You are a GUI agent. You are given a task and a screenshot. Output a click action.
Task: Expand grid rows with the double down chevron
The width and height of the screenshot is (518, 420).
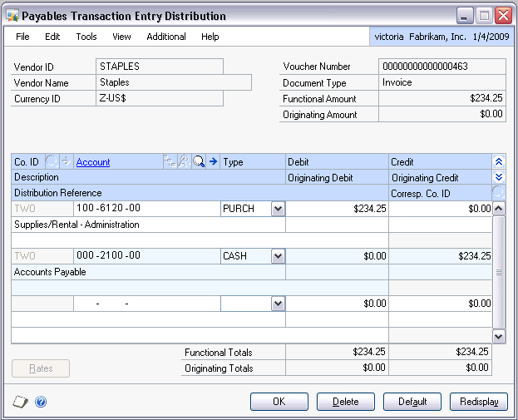(x=499, y=177)
